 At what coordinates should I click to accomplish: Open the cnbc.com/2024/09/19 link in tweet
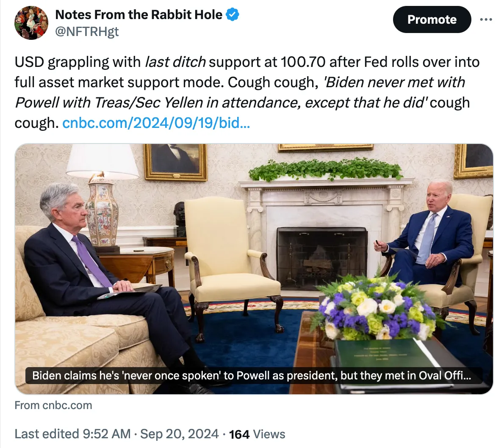(156, 123)
